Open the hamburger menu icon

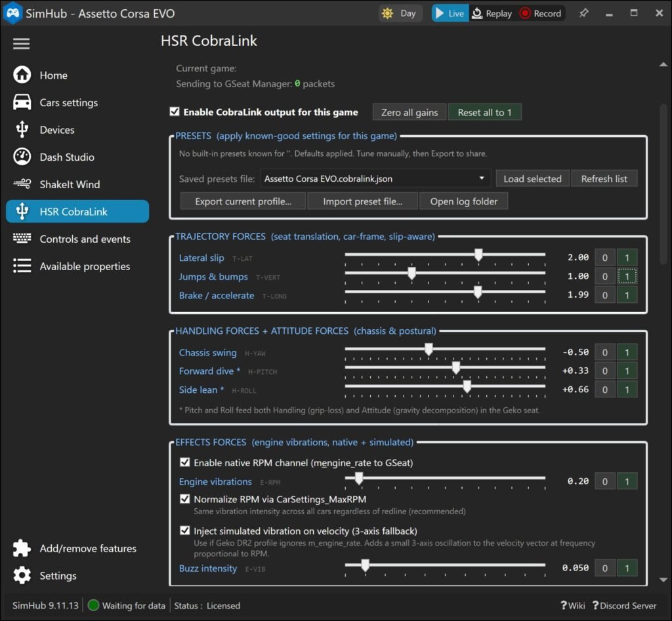pos(21,44)
